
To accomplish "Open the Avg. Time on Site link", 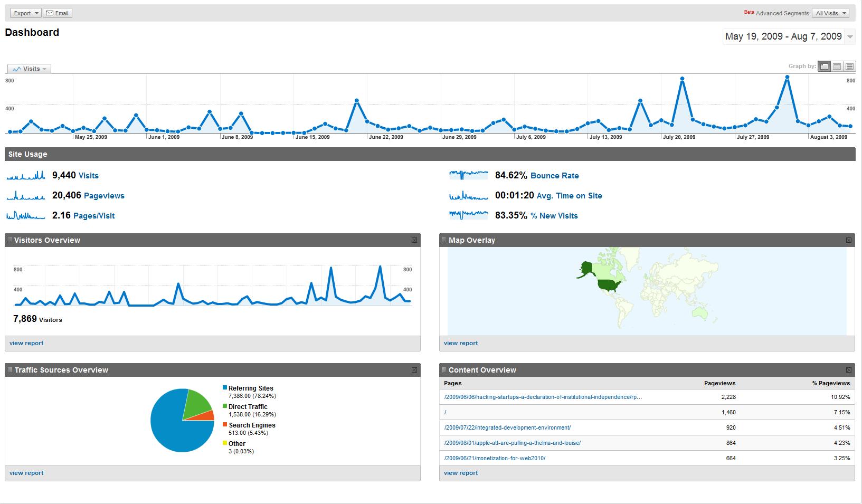I will [x=570, y=196].
